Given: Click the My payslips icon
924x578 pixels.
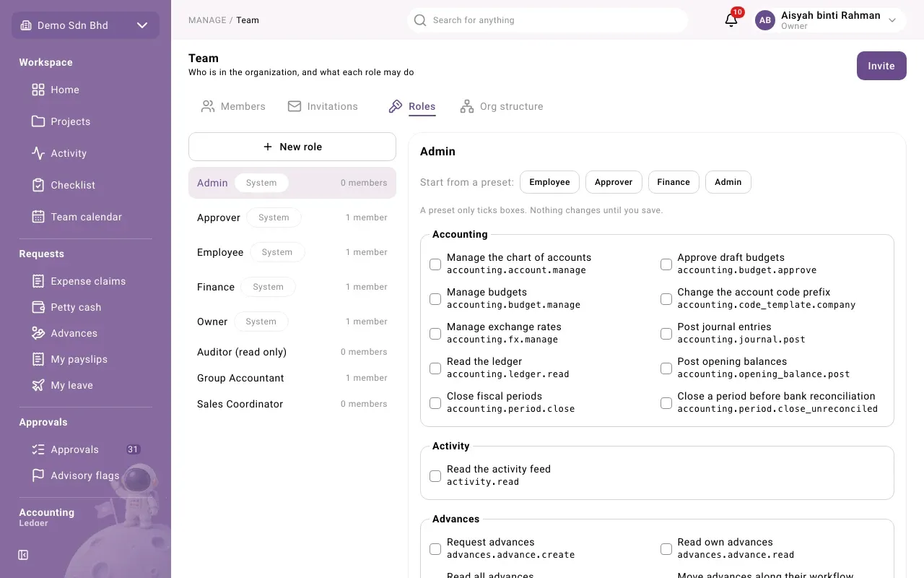Looking at the screenshot, I should click(38, 359).
